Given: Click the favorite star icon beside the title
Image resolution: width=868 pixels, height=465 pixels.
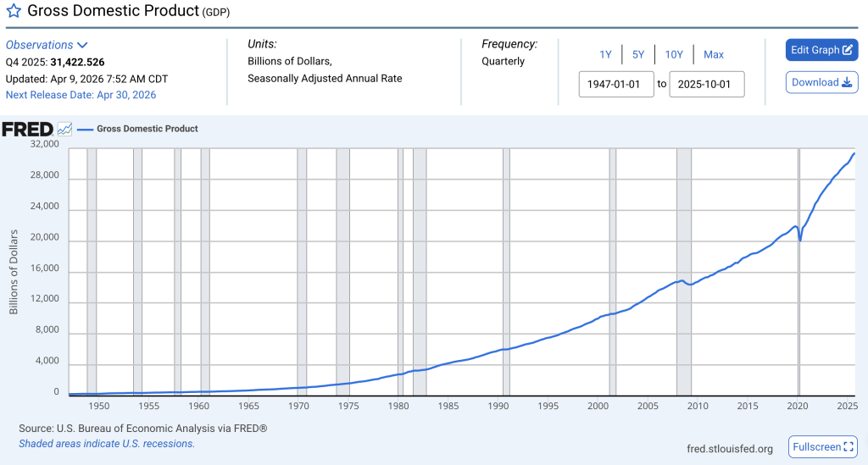Looking at the screenshot, I should click(x=14, y=12).
